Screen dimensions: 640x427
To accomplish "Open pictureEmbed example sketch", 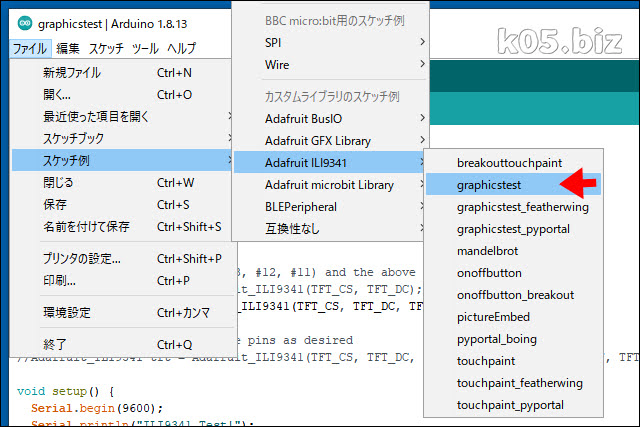I will coord(513,317).
